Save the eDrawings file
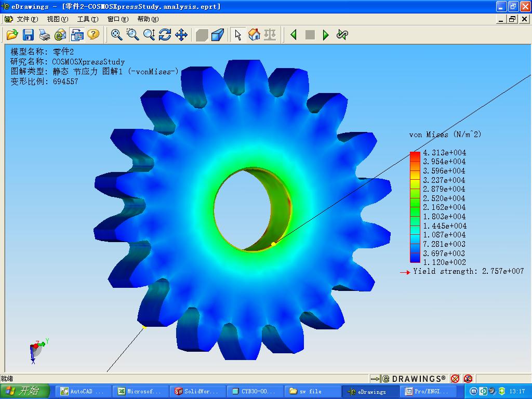The image size is (532, 399). (x=28, y=35)
